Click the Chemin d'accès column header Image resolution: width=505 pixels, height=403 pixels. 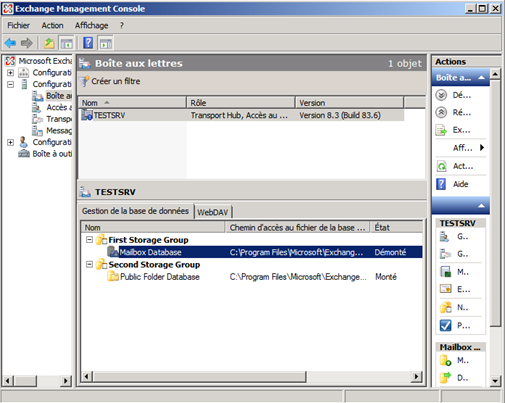[297, 228]
